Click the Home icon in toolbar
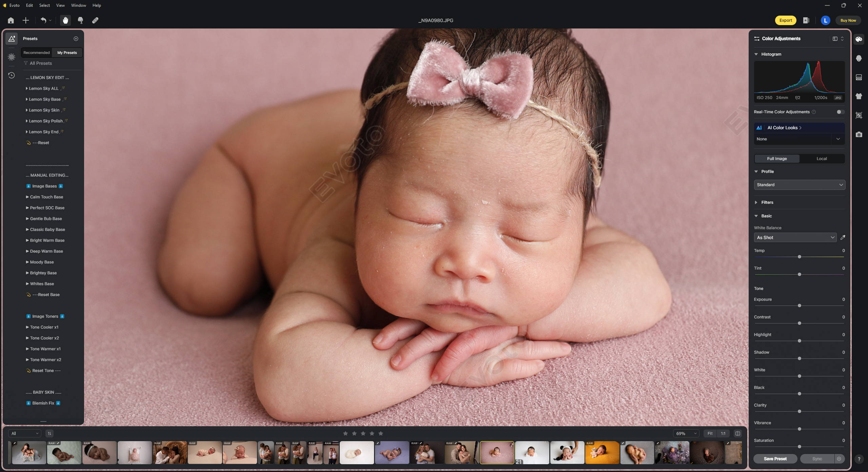This screenshot has width=868, height=472. 11,20
